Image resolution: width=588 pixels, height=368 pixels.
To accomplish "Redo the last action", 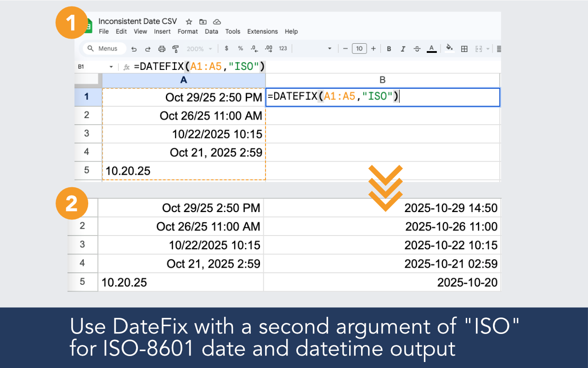I will 147,48.
